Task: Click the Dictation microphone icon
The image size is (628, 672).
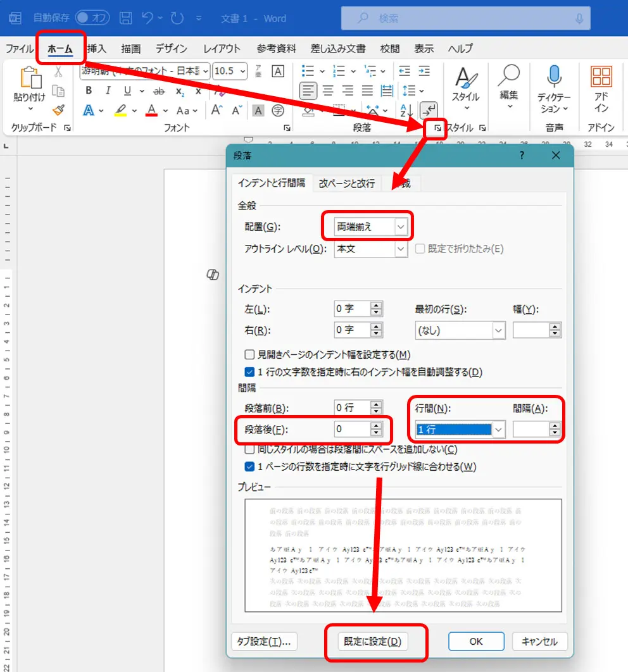Action: point(554,76)
